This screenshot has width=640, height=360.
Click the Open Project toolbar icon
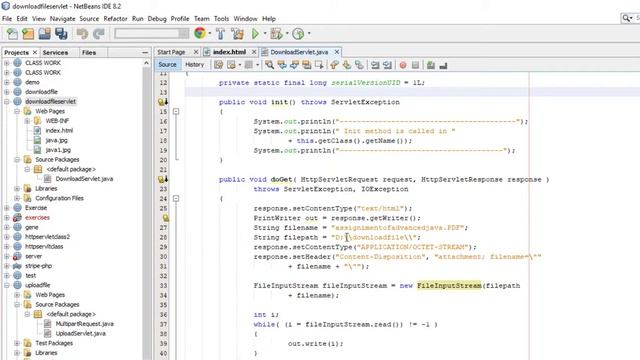pos(44,34)
